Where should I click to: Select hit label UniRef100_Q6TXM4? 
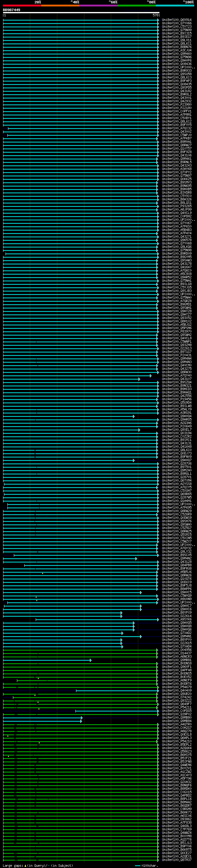(177, 481)
